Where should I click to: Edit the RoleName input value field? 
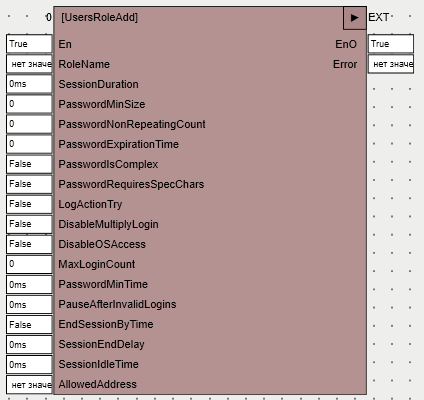(29, 64)
